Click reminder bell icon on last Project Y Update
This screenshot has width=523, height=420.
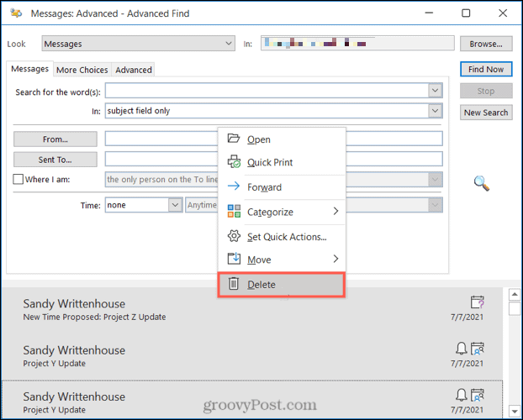(462, 396)
